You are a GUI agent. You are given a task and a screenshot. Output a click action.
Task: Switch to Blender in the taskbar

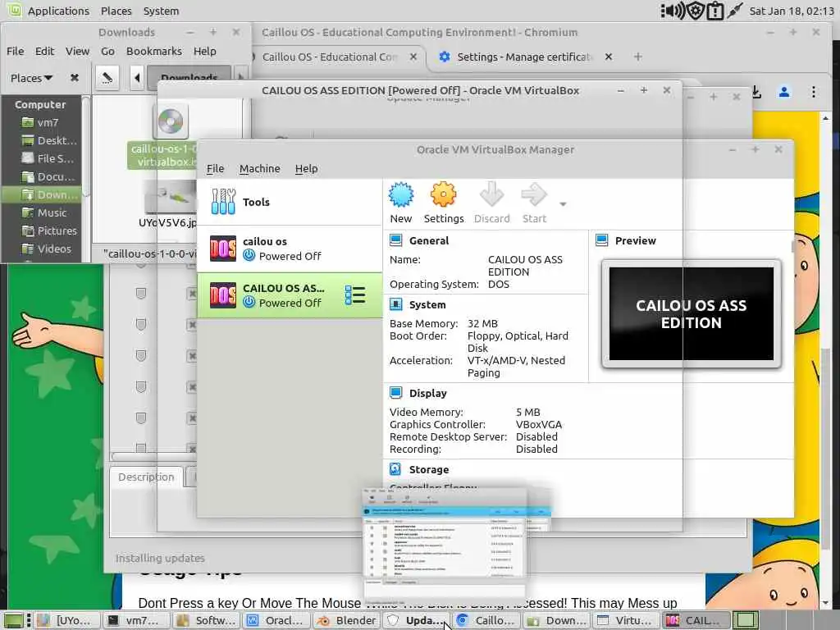click(x=346, y=620)
